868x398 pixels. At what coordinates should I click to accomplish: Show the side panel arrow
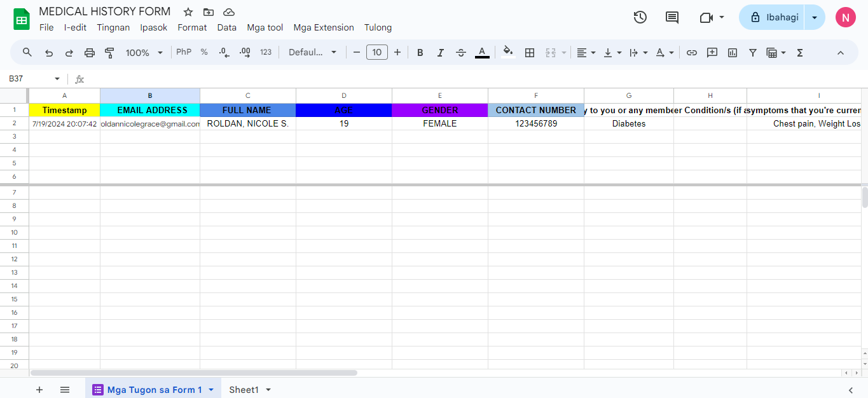point(851,390)
